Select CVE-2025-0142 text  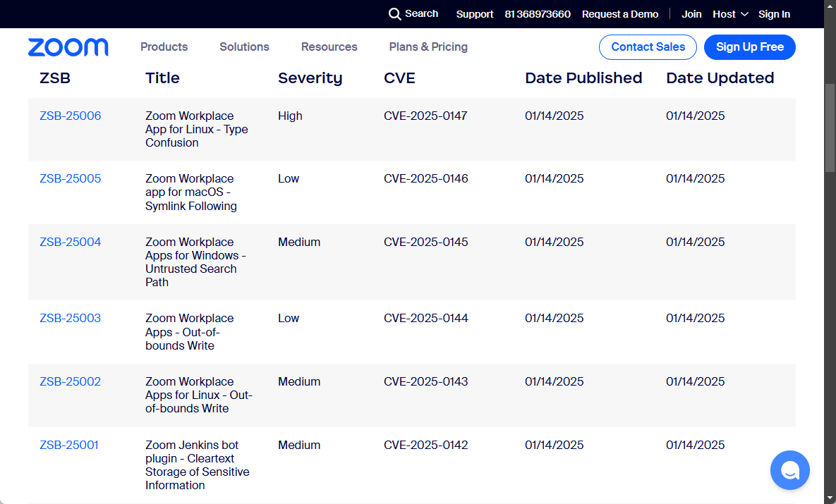coord(426,445)
